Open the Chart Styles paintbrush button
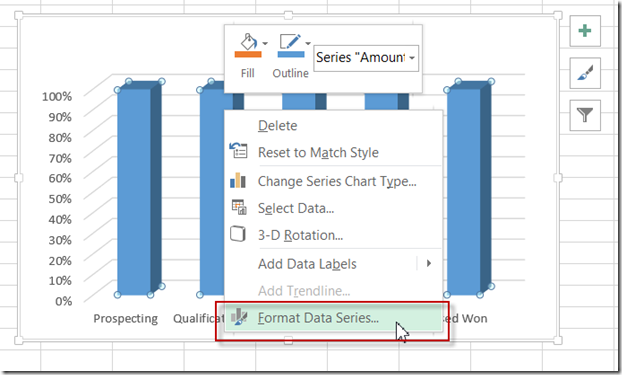This screenshot has width=622, height=375. 585,73
